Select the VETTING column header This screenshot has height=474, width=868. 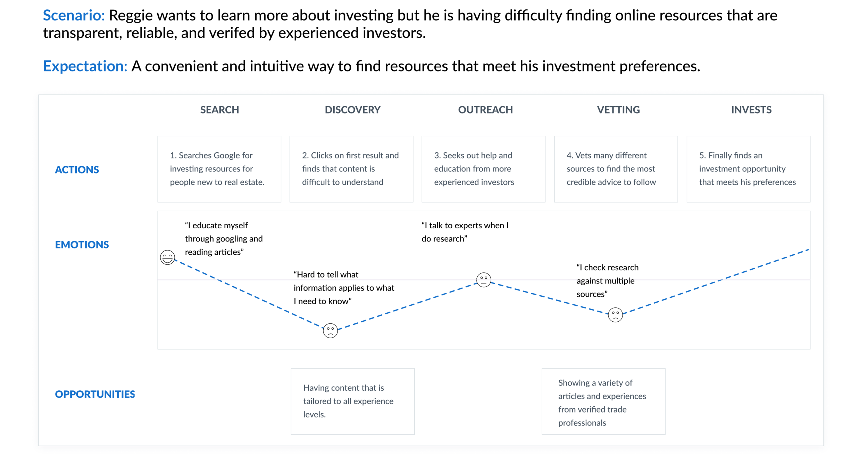618,110
